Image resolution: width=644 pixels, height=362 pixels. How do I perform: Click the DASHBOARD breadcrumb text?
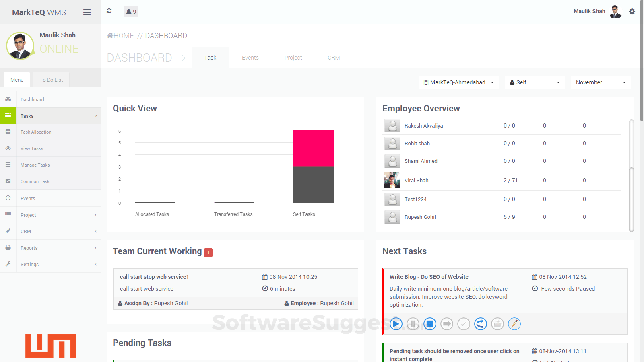coord(166,36)
